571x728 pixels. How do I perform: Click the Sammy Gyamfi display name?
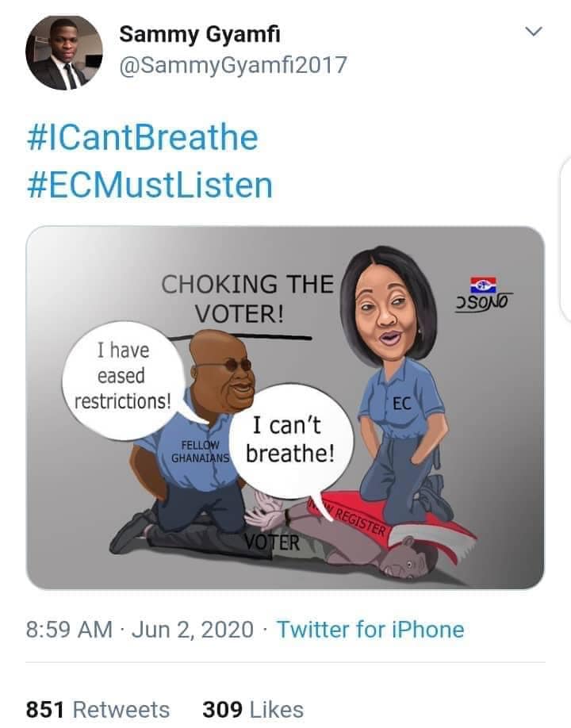(x=200, y=34)
